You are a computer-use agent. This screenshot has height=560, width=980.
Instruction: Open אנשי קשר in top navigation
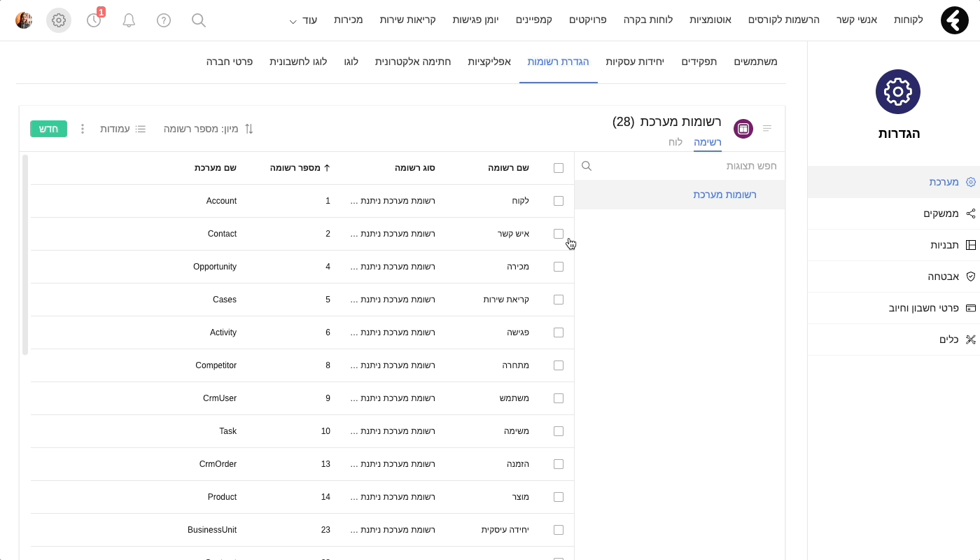[857, 20]
